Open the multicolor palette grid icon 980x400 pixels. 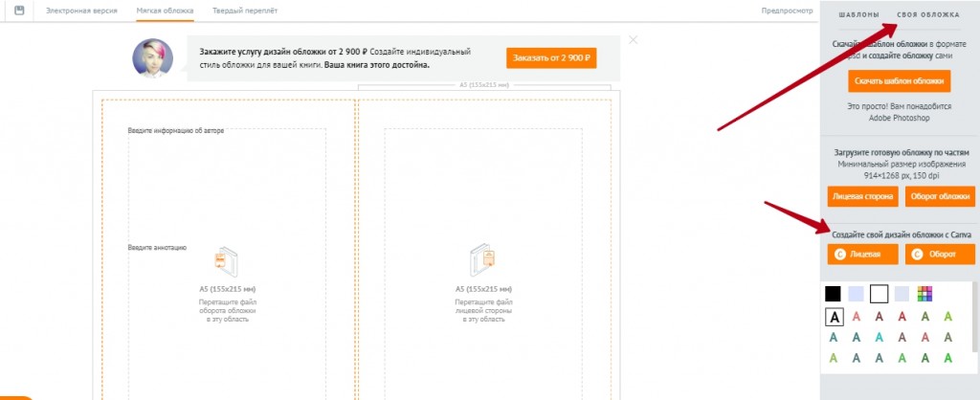pos(924,294)
